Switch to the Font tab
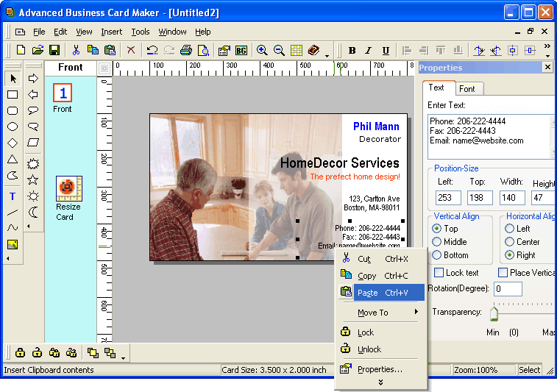The height and width of the screenshot is (392, 557). pyautogui.click(x=466, y=89)
